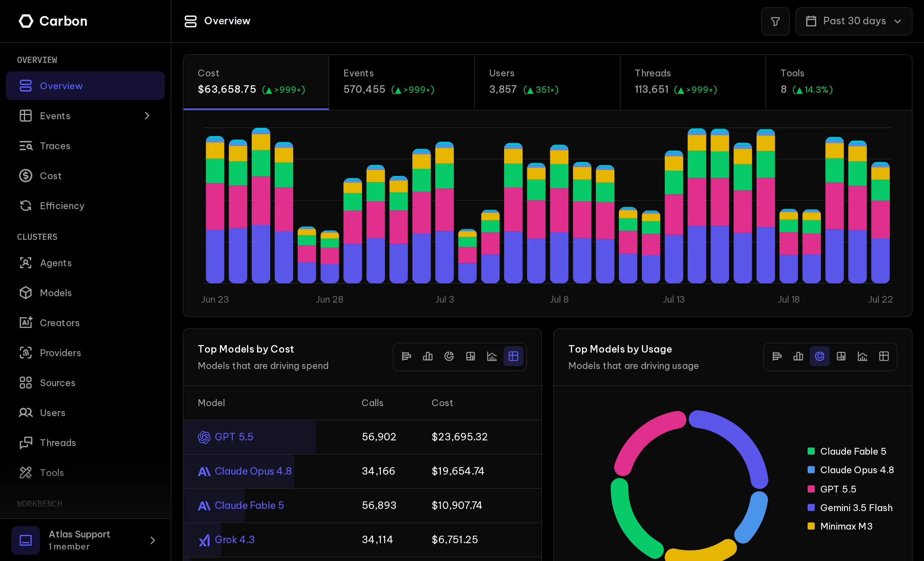The width and height of the screenshot is (924, 561).
Task: Click the Traces search-list icon
Action: [x=25, y=146]
